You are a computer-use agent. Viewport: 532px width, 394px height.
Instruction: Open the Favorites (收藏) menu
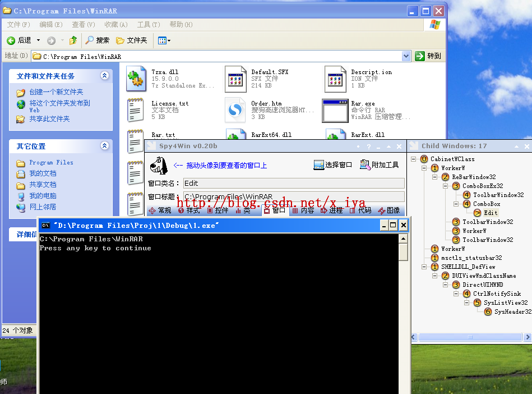click(x=116, y=25)
